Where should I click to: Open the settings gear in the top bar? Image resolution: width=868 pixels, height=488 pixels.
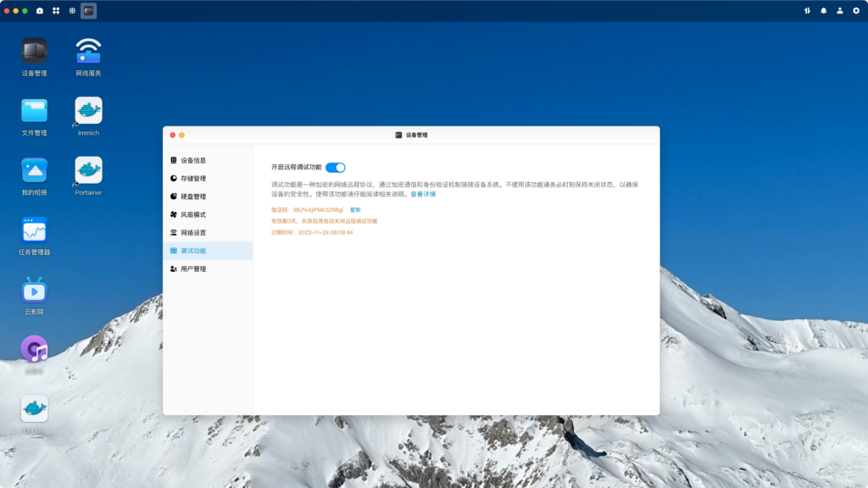point(855,11)
